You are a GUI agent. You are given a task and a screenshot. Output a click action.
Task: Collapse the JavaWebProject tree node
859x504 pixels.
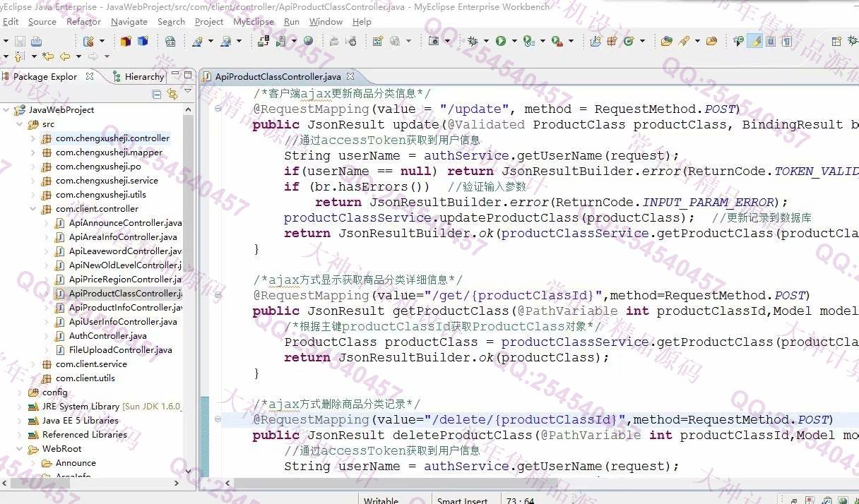point(6,110)
